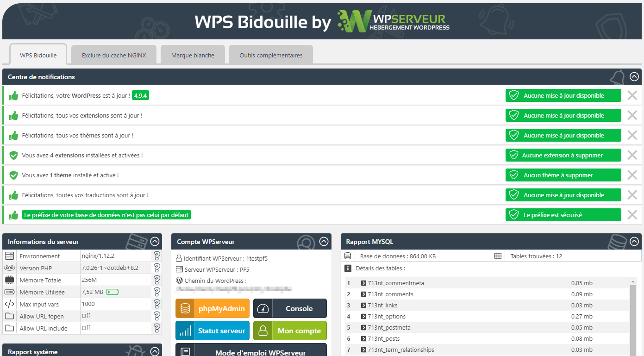Click the database icon beside Base de données
This screenshot has height=356, width=644.
pyautogui.click(x=348, y=256)
